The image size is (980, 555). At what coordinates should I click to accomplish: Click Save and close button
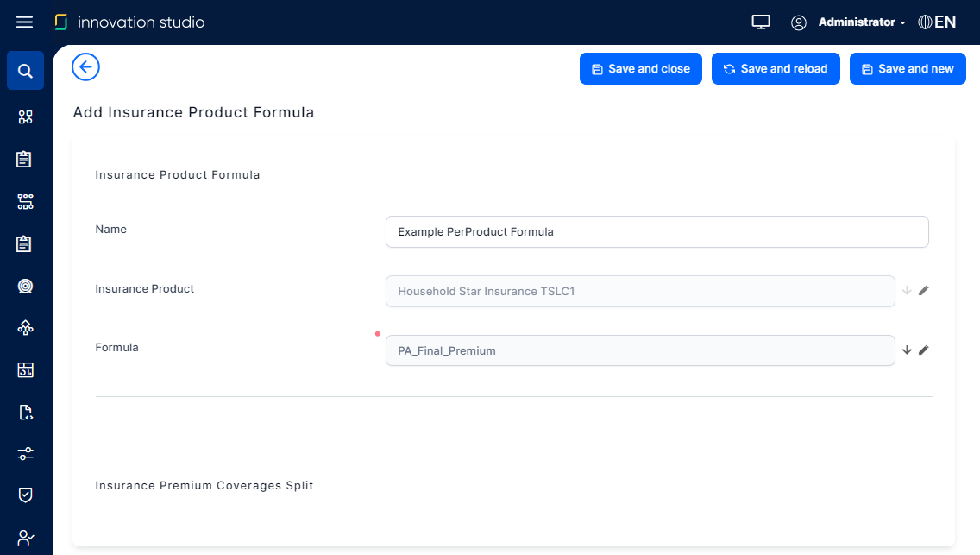point(640,69)
